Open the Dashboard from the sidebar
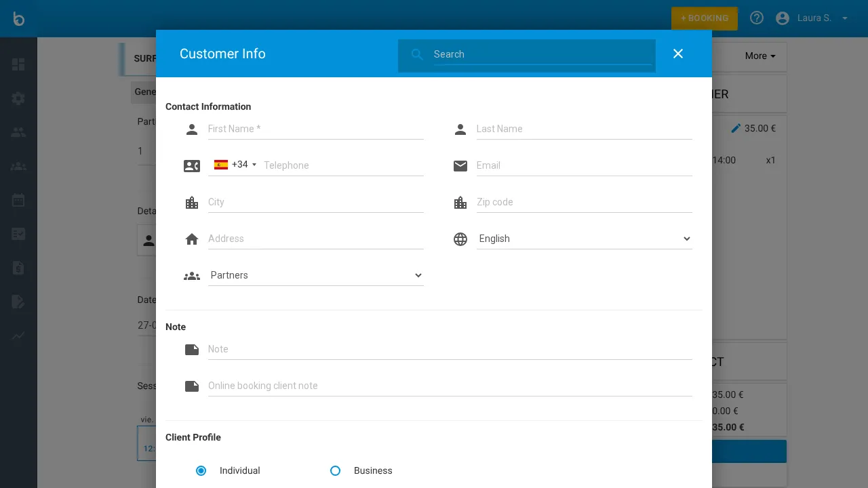868x488 pixels. pos(18,64)
